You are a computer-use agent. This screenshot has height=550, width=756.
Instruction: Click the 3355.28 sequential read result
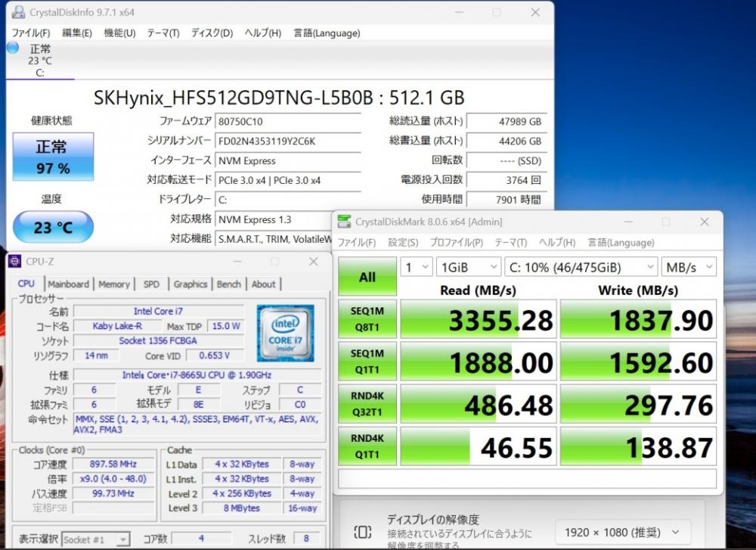479,319
